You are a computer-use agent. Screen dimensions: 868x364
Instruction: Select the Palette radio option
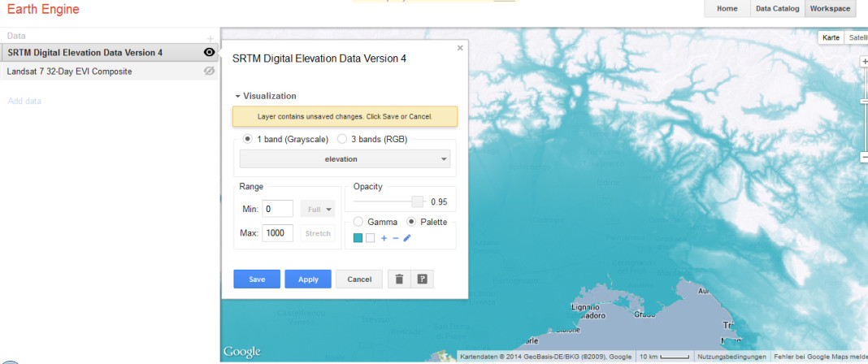click(x=411, y=222)
